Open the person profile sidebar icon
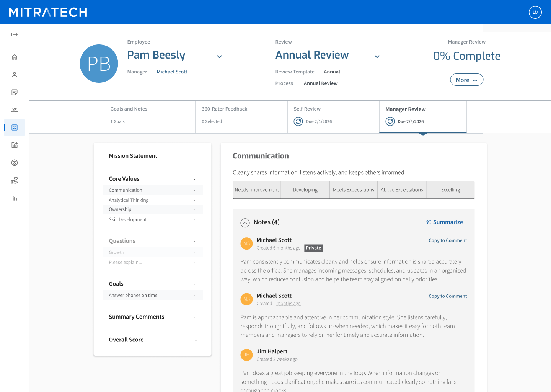The height and width of the screenshot is (392, 551). click(15, 75)
